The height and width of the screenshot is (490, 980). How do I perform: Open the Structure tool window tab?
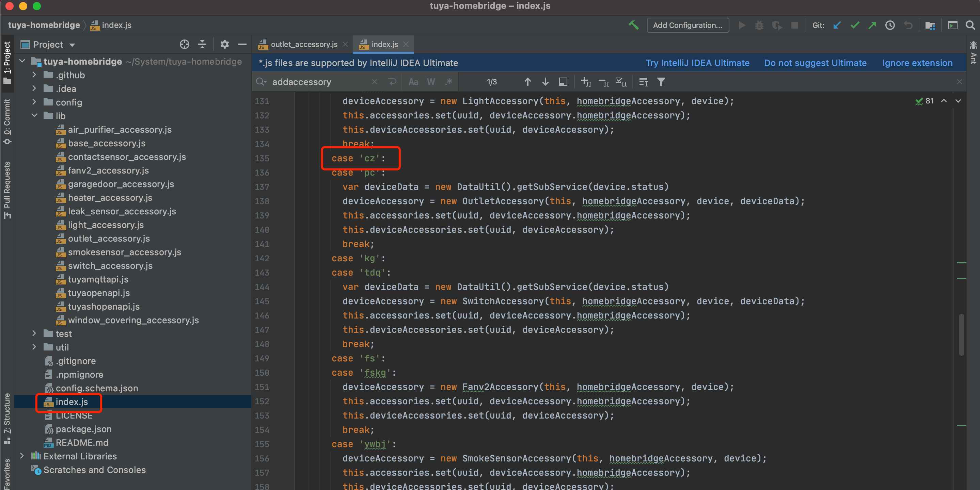[x=7, y=418]
